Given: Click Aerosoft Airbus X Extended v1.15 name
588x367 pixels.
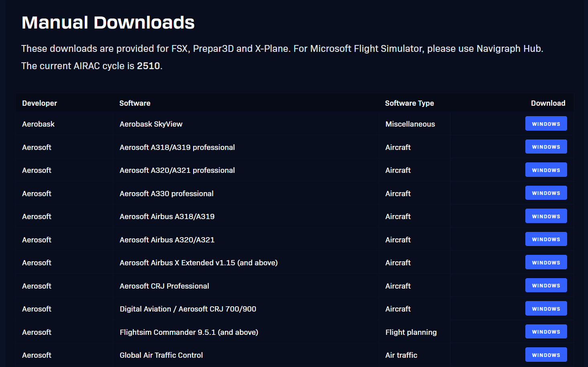Looking at the screenshot, I should tap(199, 263).
